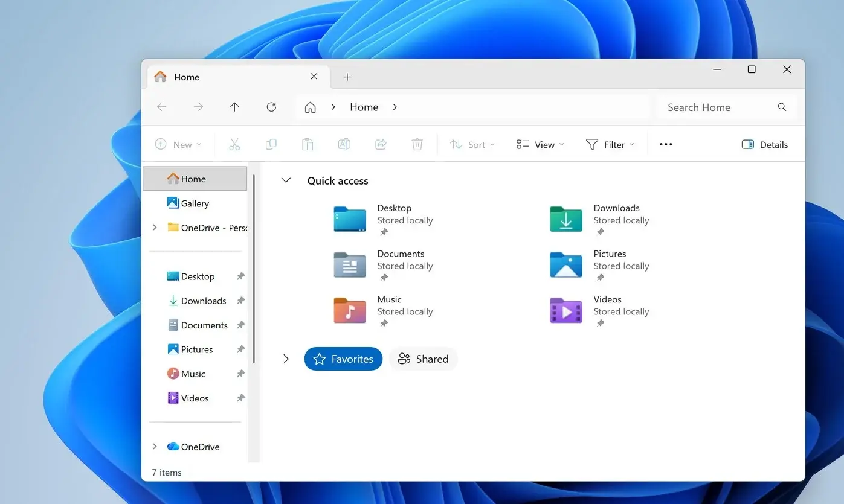Click pin marker under Music tile
The height and width of the screenshot is (504, 844).
(384, 324)
